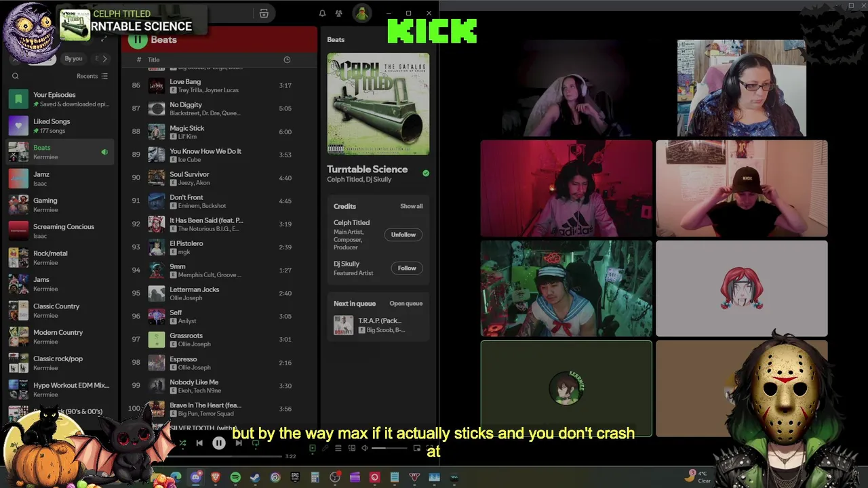Open the Recents sort dropdown
The image size is (868, 488).
[92, 76]
